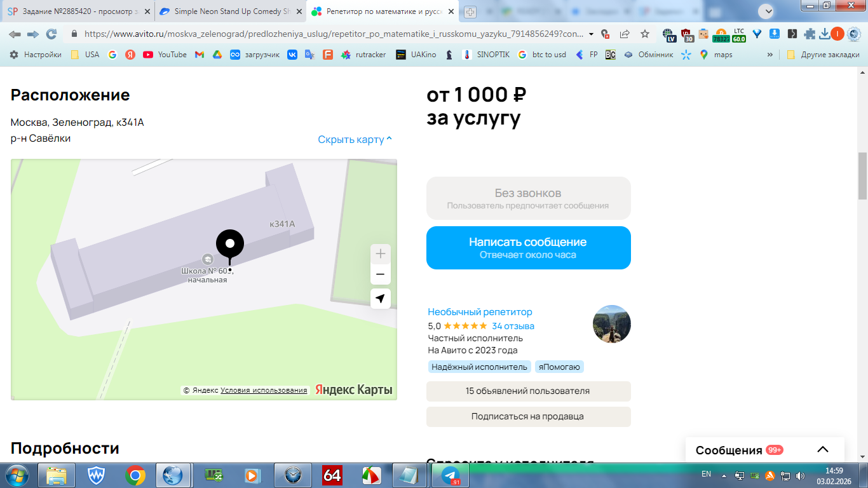868x488 pixels.
Task: Open the Google translate bookmark icon
Action: pyautogui.click(x=309, y=55)
